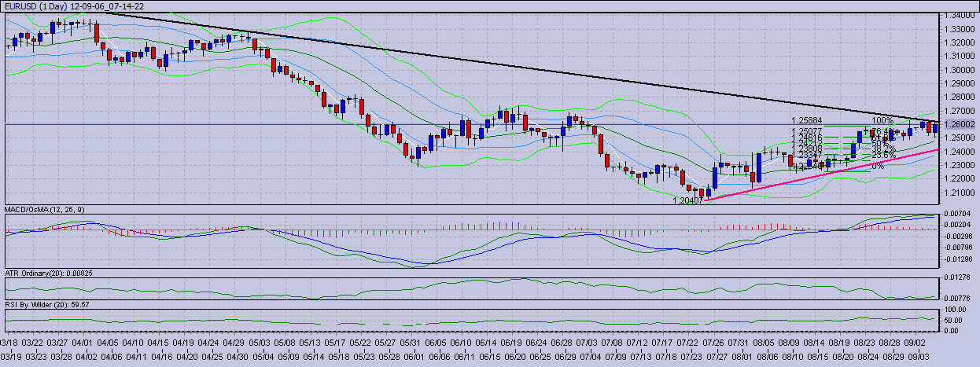Click the RSI By Wilder (20) label
Screen dimensions: 980x367
point(46,303)
